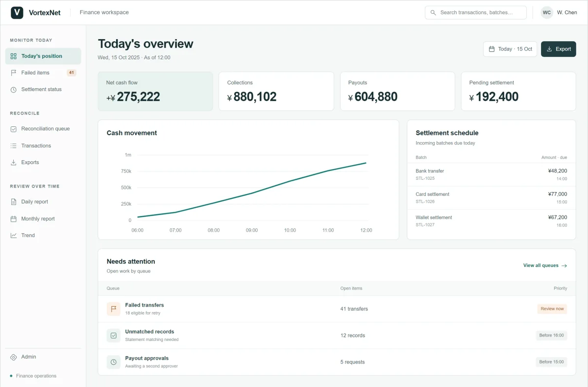Open the Card settlement STL-1026 row

pyautogui.click(x=491, y=198)
